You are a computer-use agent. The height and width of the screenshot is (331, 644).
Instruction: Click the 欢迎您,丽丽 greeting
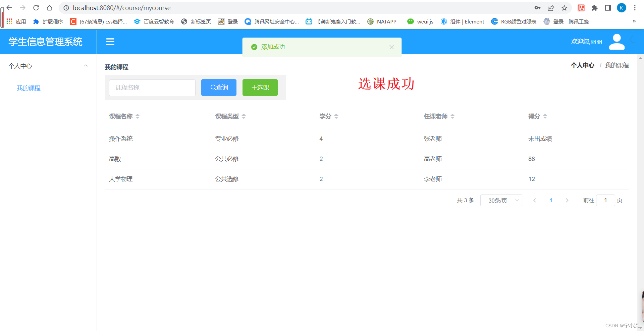pyautogui.click(x=587, y=42)
